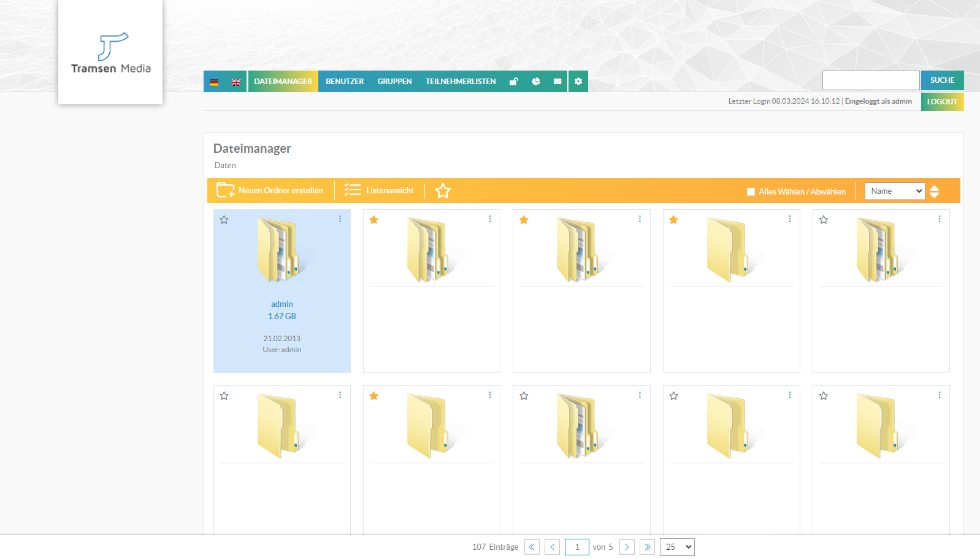Click the search input field
The height and width of the screenshot is (559, 980).
click(870, 80)
